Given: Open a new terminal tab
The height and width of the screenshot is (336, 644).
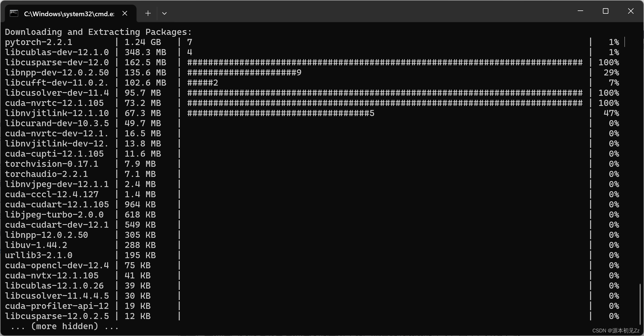Looking at the screenshot, I should click(148, 13).
